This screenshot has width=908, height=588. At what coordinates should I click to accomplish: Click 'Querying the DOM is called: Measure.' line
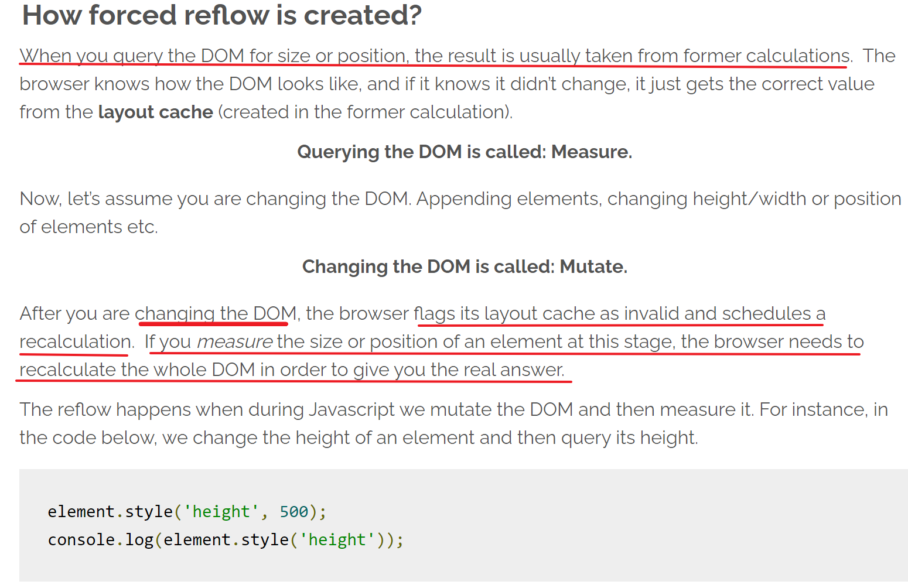click(465, 152)
